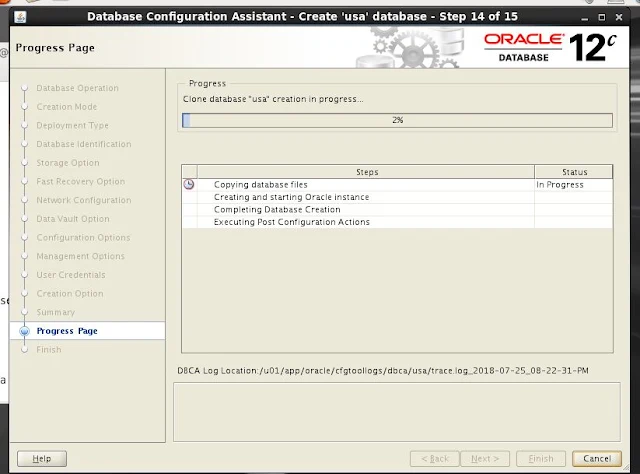
Task: Select Summary step in sidebar
Action: tap(56, 312)
